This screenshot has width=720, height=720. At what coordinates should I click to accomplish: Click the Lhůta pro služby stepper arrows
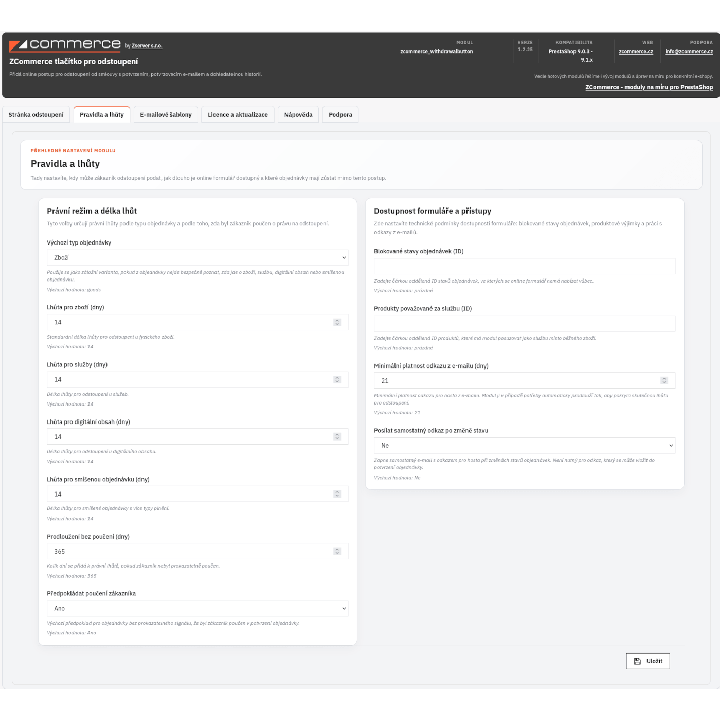coord(337,379)
